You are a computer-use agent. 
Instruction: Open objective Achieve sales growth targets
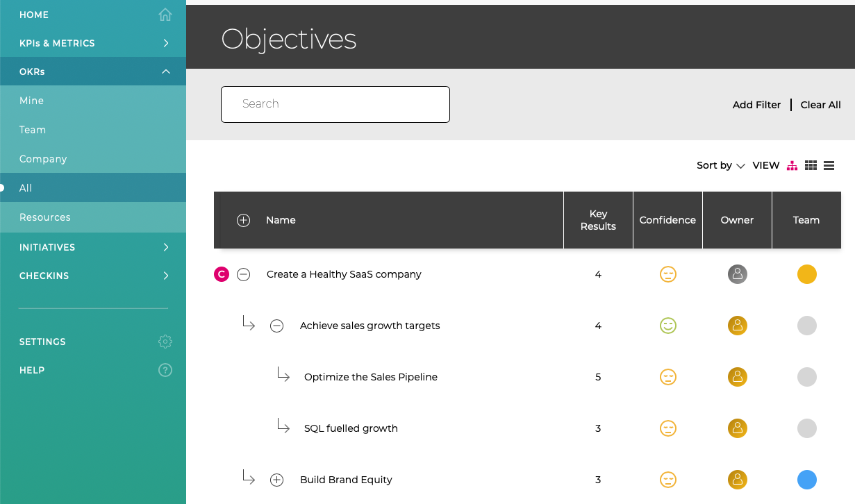coord(370,326)
